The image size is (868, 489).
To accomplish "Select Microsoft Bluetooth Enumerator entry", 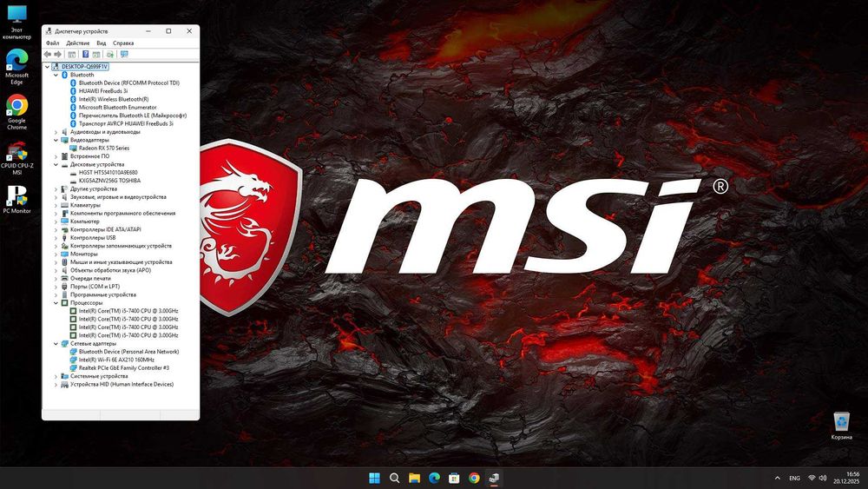I will (x=117, y=108).
